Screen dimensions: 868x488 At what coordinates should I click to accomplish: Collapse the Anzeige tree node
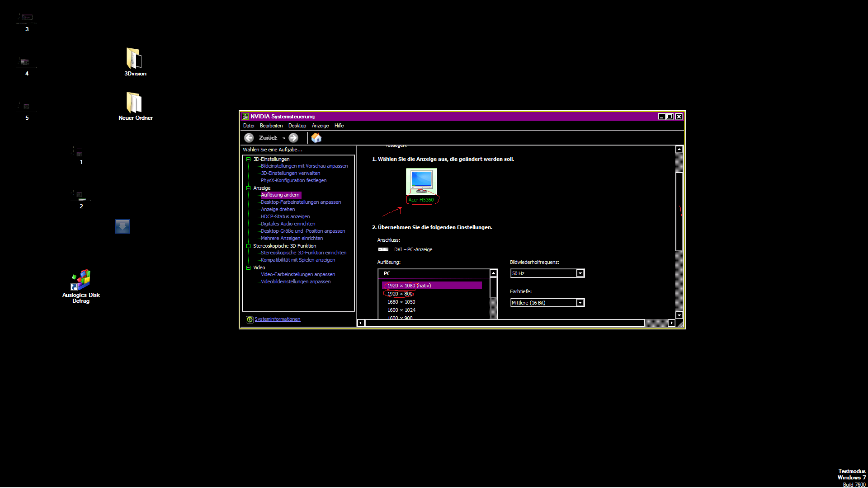click(248, 188)
